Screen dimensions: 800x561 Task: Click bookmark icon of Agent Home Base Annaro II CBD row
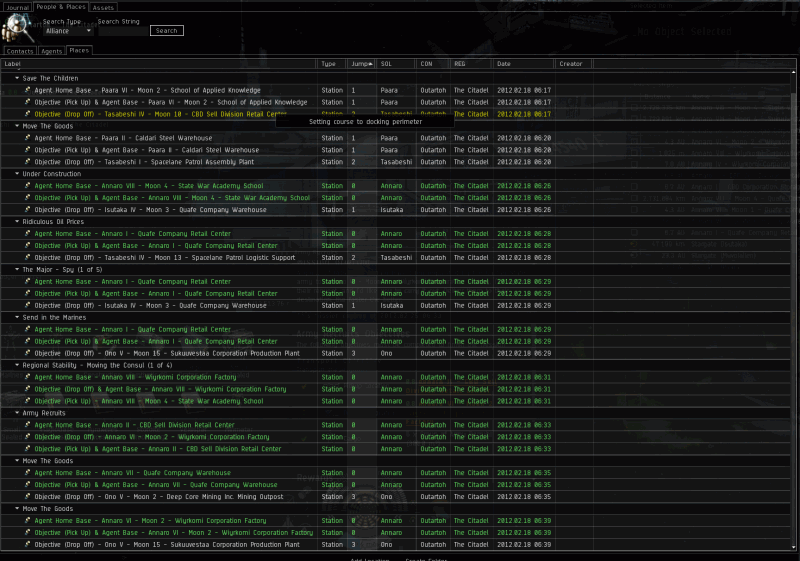(x=28, y=425)
